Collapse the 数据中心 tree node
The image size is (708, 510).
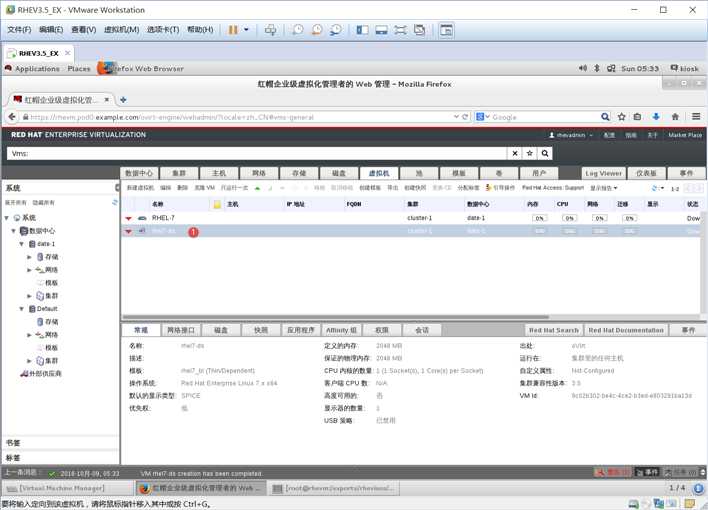[x=14, y=231]
